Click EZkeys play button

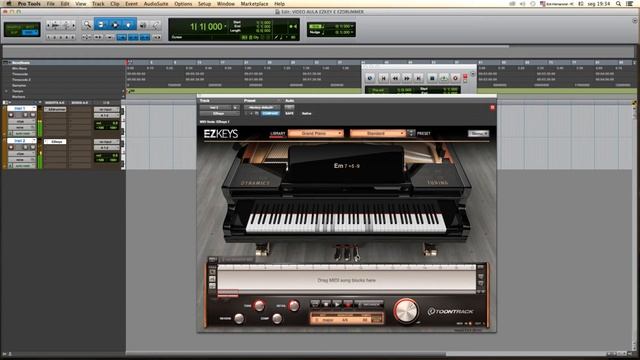coord(337,304)
